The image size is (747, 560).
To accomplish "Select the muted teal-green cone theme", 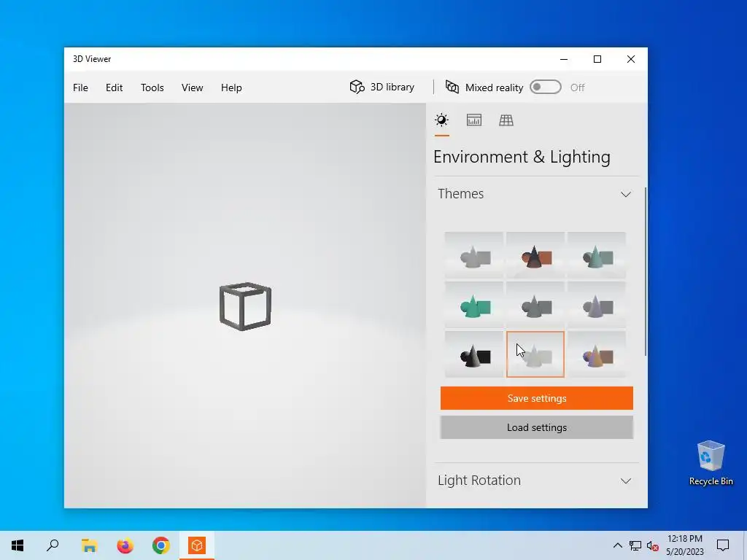I will 597,255.
